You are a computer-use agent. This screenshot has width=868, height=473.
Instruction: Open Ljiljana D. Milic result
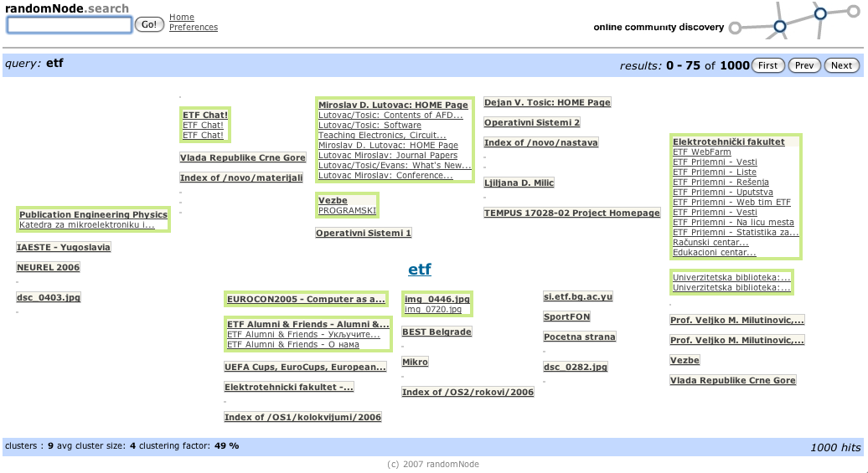click(x=519, y=183)
